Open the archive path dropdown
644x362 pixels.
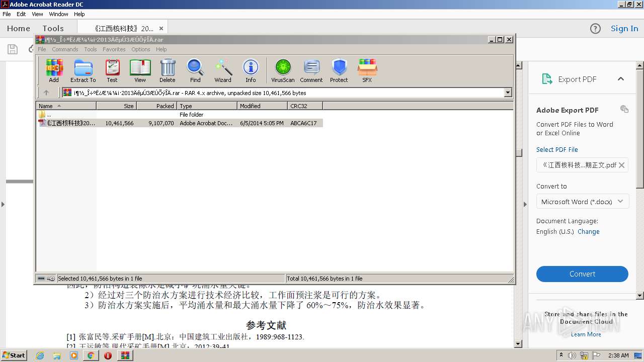pos(508,93)
